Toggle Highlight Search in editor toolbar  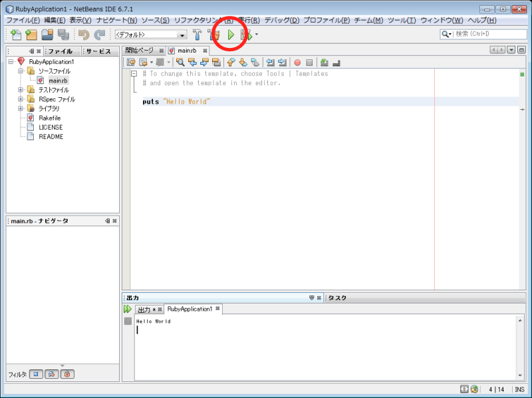point(216,62)
